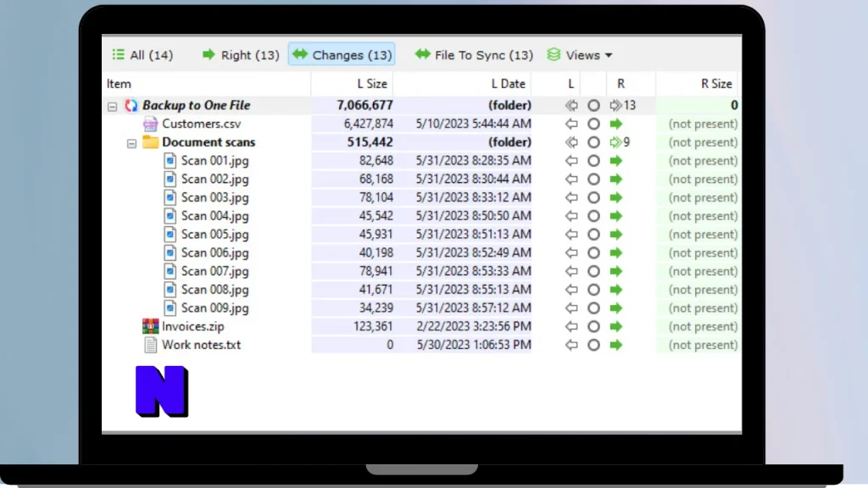The width and height of the screenshot is (868, 488).
Task: Set copy-left arrow for Work notes.txt
Action: pyautogui.click(x=571, y=345)
